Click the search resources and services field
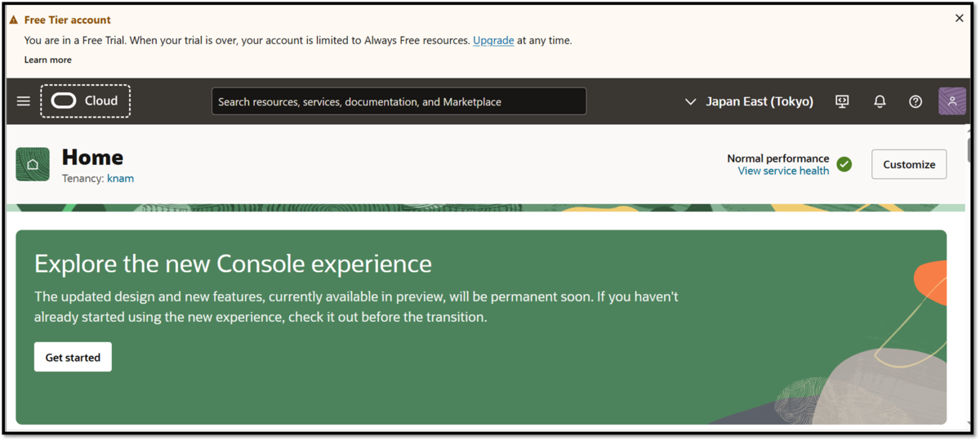This screenshot has height=441, width=980. (x=399, y=101)
